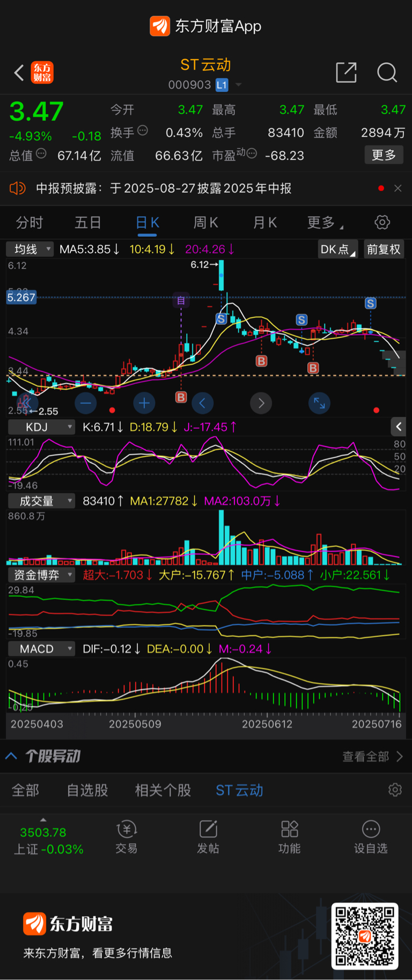Image resolution: width=412 pixels, height=980 pixels.
Task: Move chart left with left arrow
Action: [x=202, y=403]
